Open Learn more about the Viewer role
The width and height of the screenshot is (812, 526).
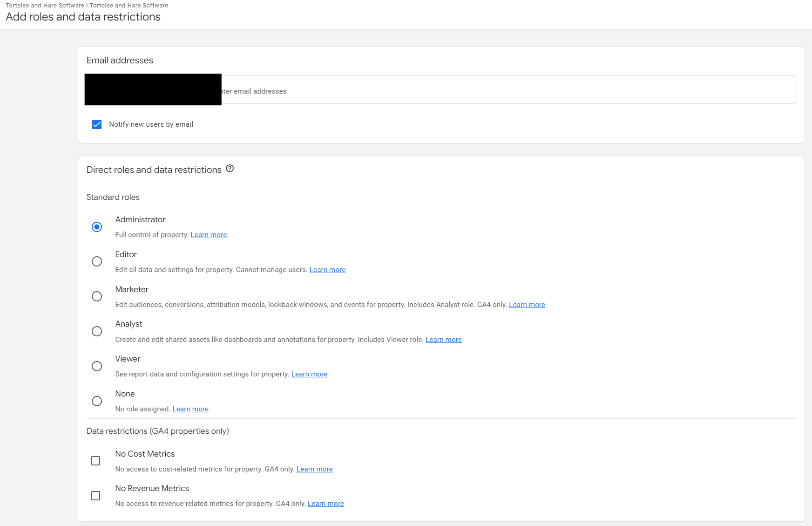pos(309,374)
